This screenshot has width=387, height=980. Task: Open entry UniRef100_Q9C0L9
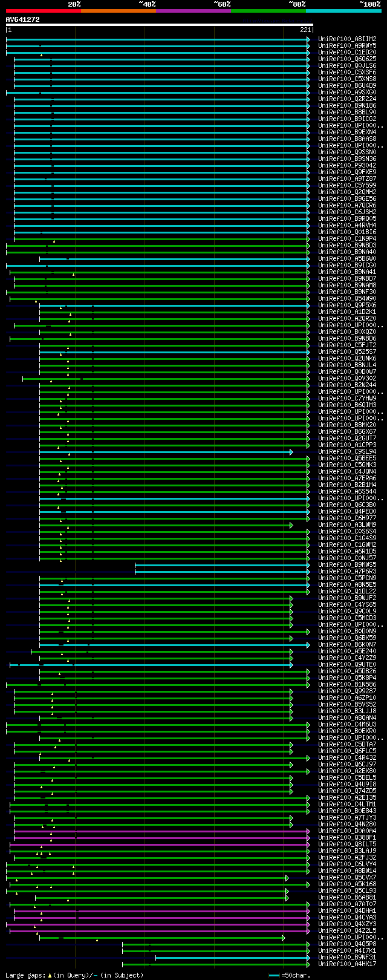coord(347,611)
